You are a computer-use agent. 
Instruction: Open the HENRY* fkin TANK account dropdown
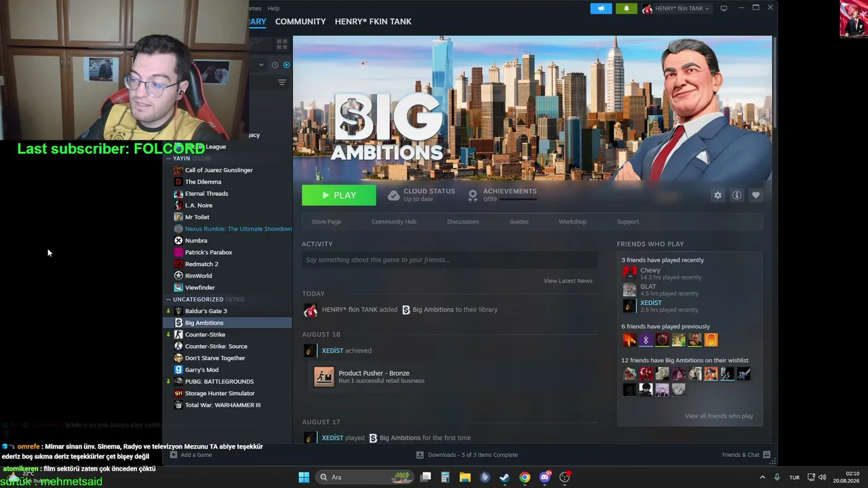pos(676,9)
